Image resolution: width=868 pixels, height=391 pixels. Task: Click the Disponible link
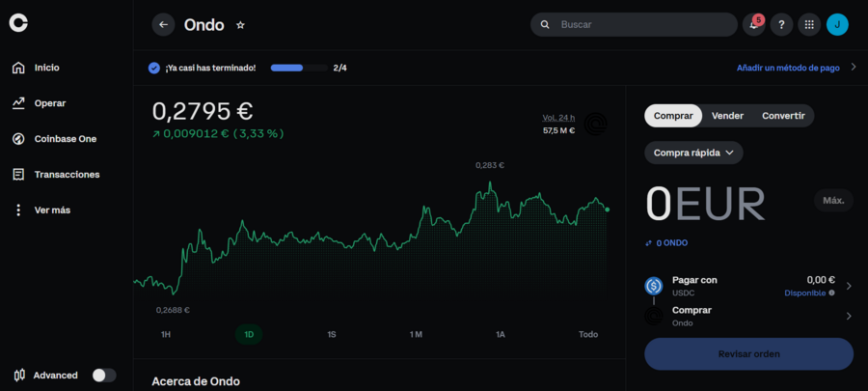(805, 293)
